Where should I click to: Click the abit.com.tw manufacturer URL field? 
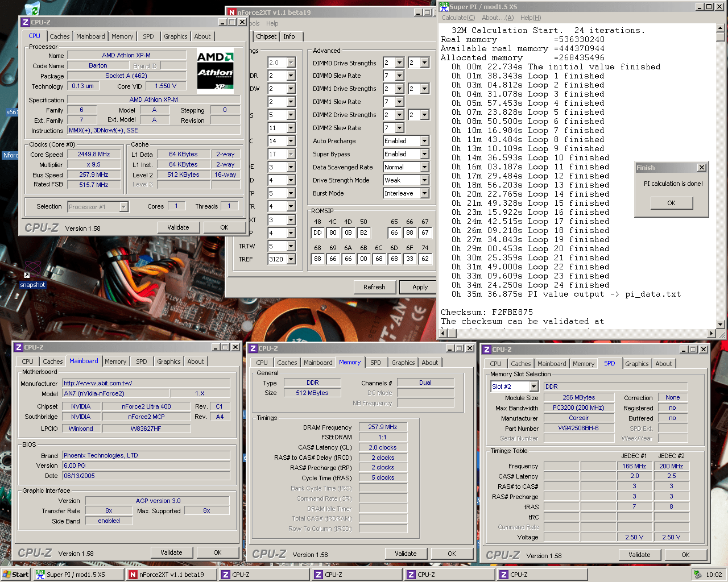(x=146, y=383)
